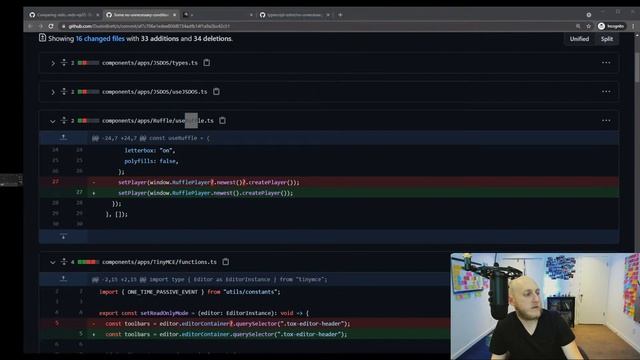
Task: Go back in browser history
Action: click(x=31, y=26)
